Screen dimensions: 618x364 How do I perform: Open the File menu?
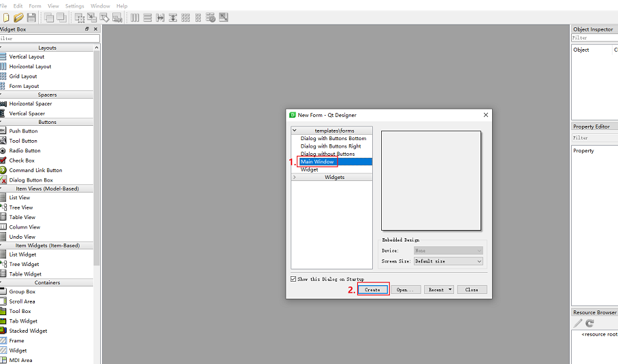click(3, 6)
